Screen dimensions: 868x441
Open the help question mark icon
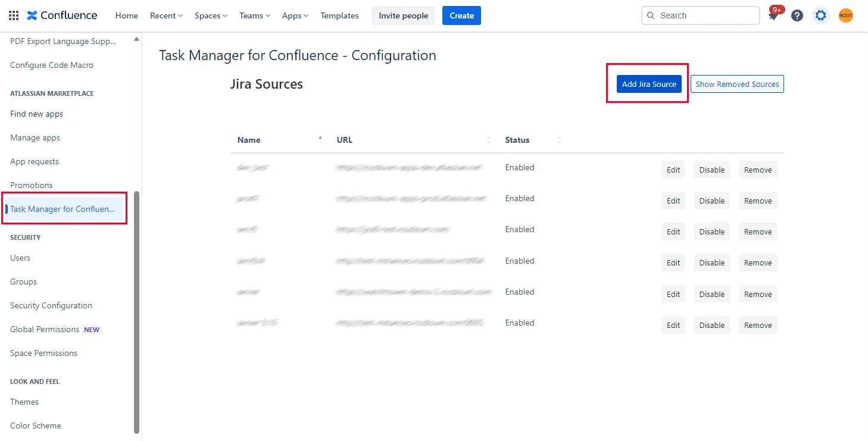(x=797, y=15)
